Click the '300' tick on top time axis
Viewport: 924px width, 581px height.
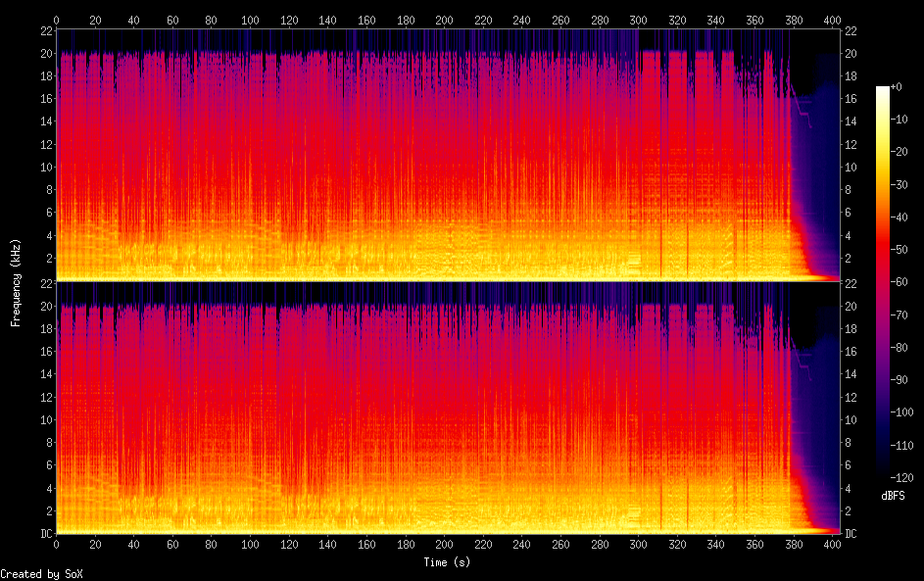[638, 20]
